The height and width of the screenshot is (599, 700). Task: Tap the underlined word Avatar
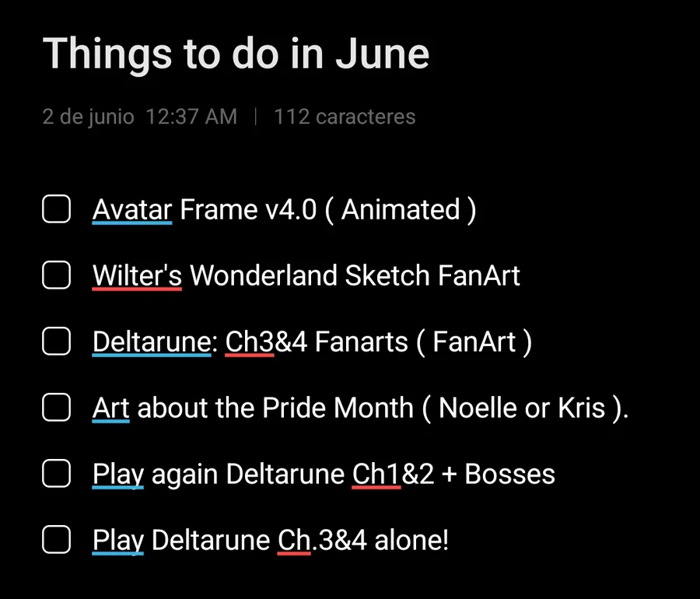point(132,209)
